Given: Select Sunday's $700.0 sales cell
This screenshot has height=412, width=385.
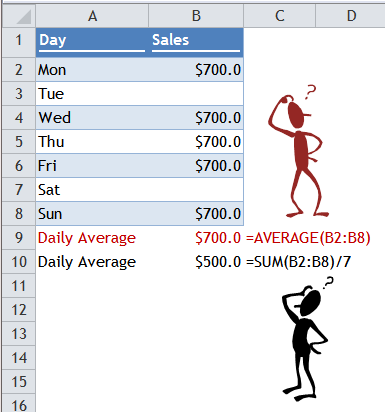Looking at the screenshot, I should pos(196,214).
